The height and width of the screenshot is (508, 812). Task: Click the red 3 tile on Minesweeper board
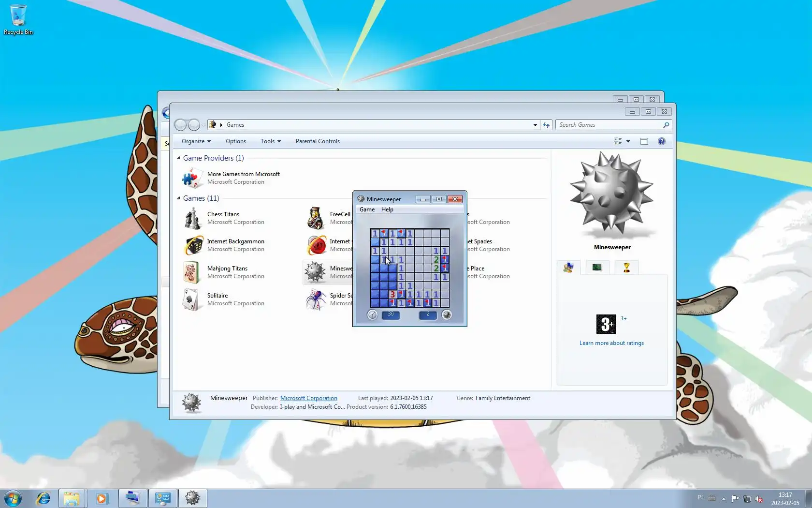point(392,295)
